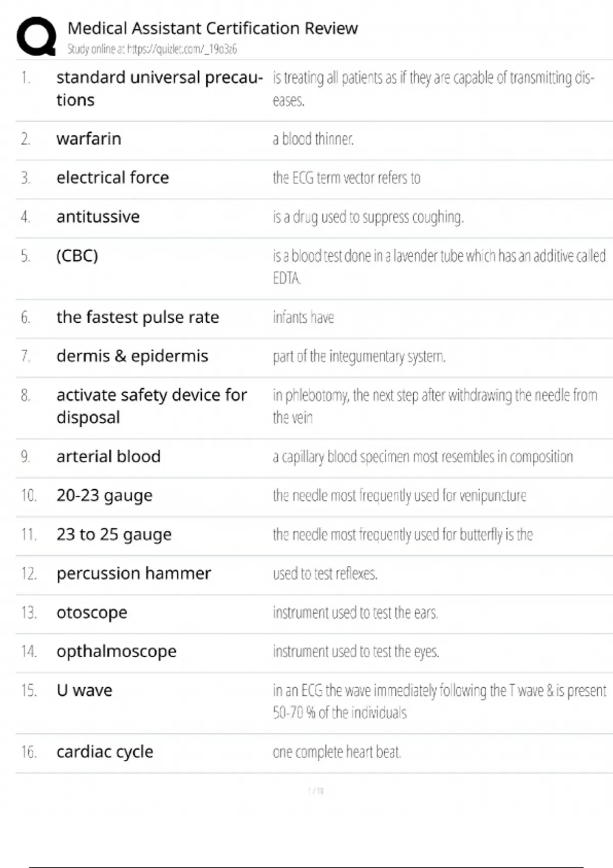The width and height of the screenshot is (613, 868).
Task: Select the 'percussion hammer' term
Action: pos(133,574)
